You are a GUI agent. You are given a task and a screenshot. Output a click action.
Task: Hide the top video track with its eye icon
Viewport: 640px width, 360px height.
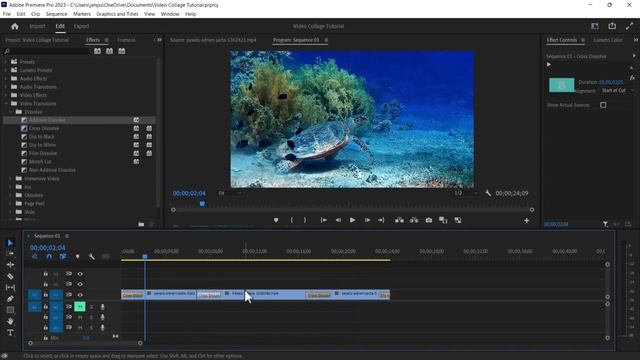(80, 274)
